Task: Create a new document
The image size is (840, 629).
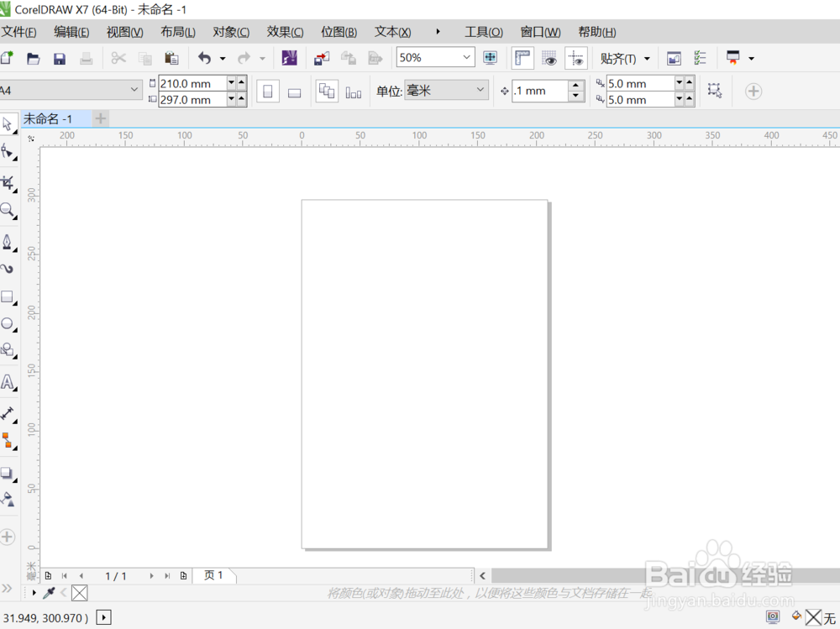Action: click(7, 58)
